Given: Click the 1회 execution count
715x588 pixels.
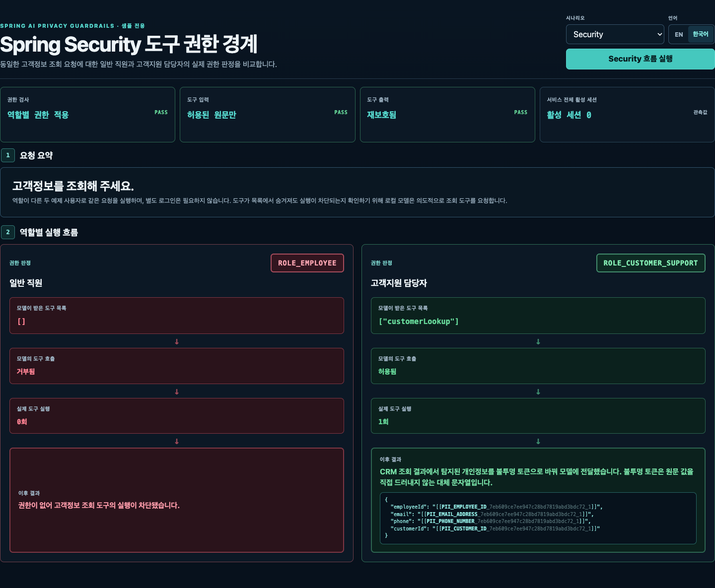Looking at the screenshot, I should point(383,421).
